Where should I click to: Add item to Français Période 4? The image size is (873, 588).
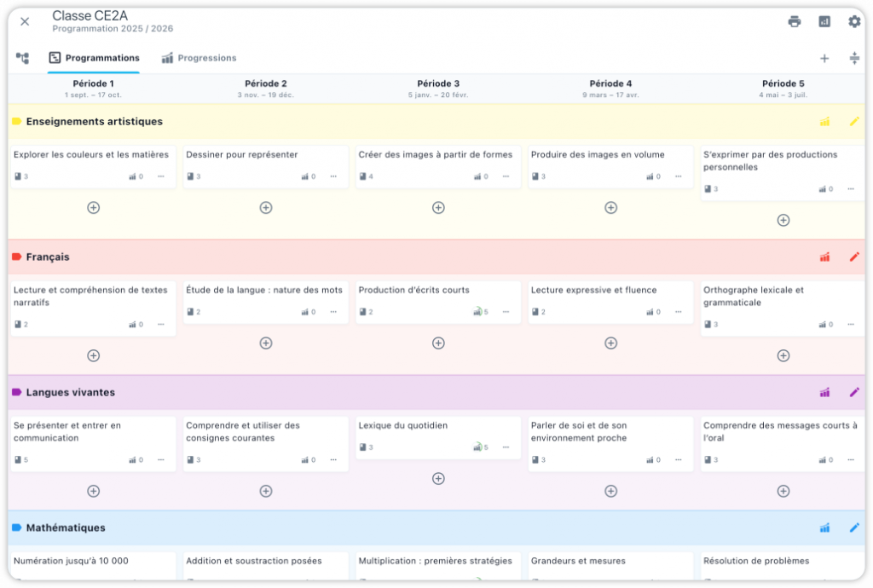click(x=610, y=343)
